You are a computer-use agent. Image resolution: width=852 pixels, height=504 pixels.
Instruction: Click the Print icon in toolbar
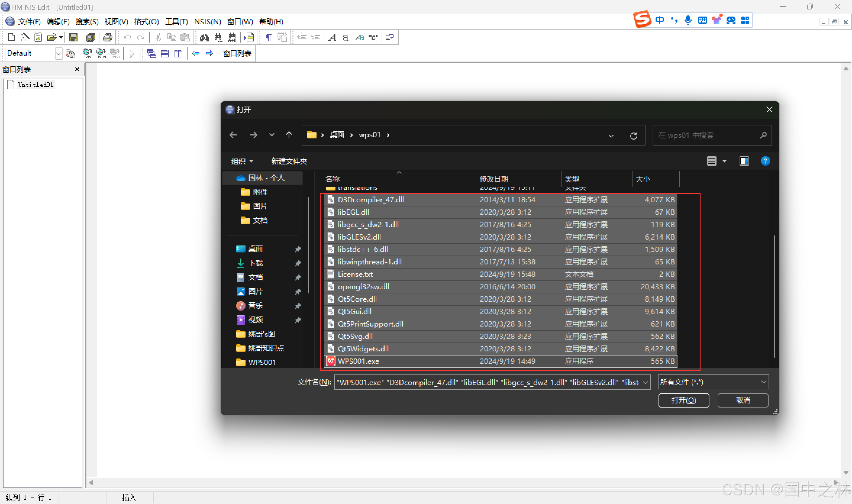coord(108,37)
